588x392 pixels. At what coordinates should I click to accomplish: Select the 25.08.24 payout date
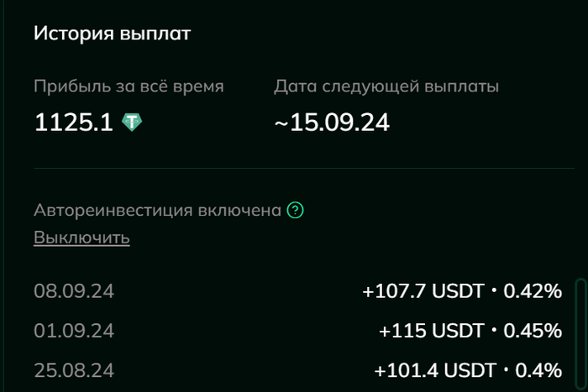74,370
